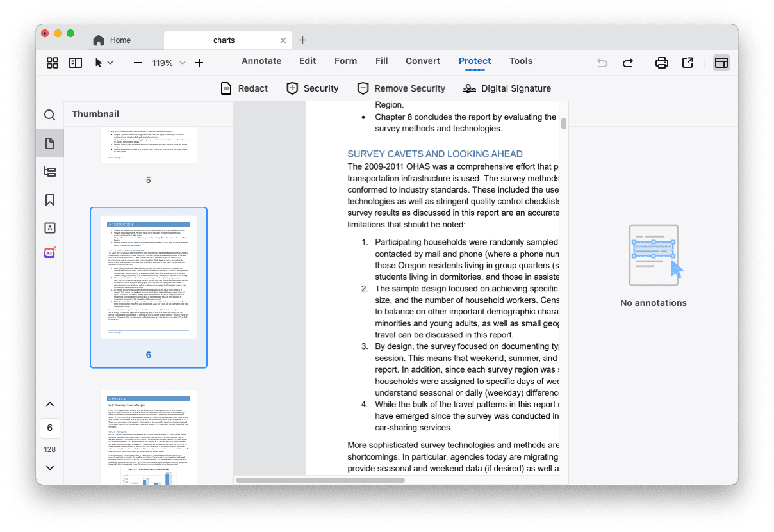Open Security settings

click(313, 88)
